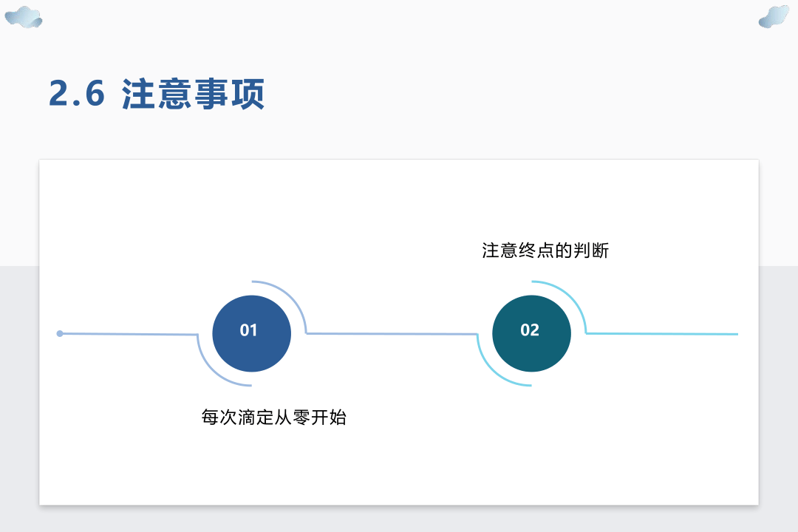Click the 2.6 section number in title
Screen dimensions: 798x532
77,94
